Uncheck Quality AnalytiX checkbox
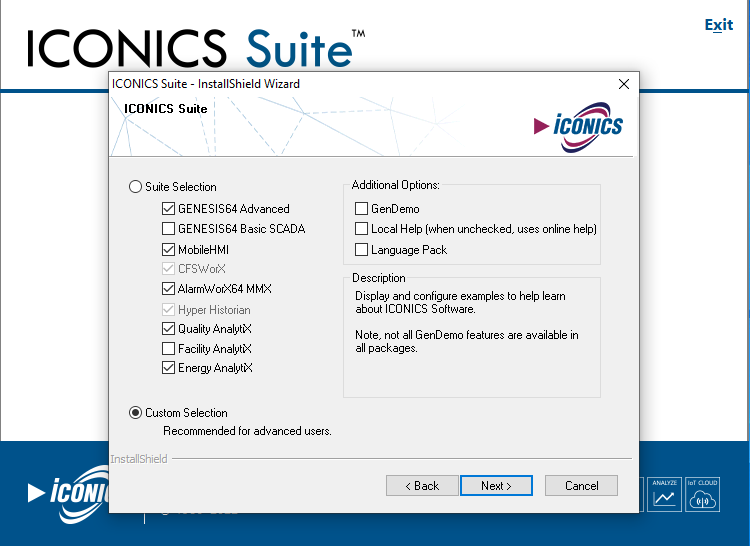The width and height of the screenshot is (750, 546). coord(168,328)
